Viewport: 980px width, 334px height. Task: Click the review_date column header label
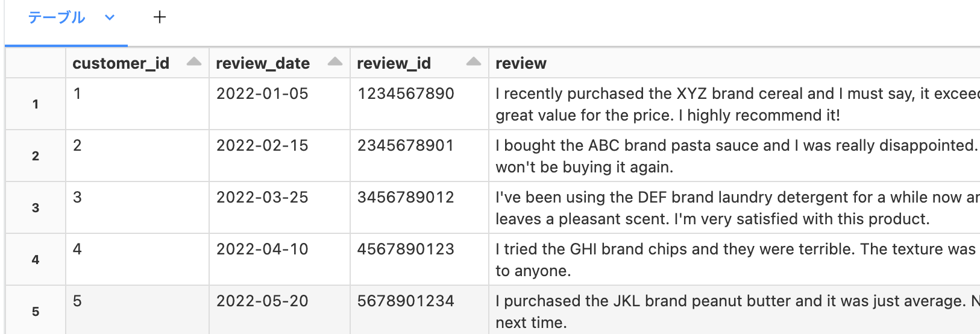263,63
